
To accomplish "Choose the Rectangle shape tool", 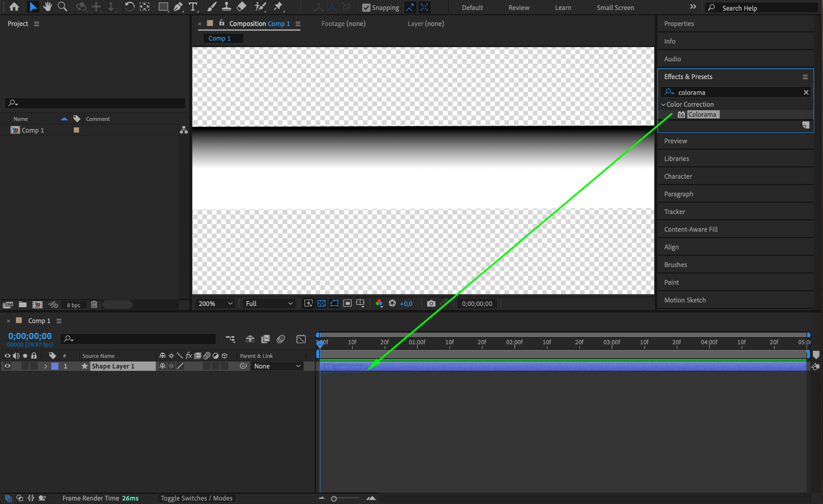I will 163,7.
